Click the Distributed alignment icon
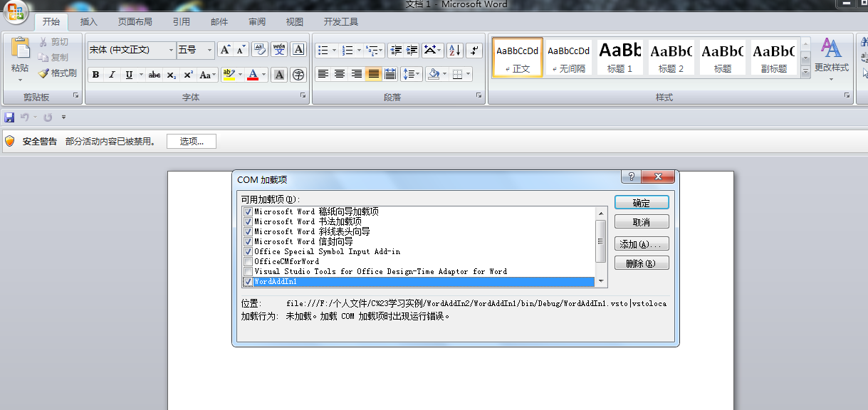 pyautogui.click(x=390, y=74)
